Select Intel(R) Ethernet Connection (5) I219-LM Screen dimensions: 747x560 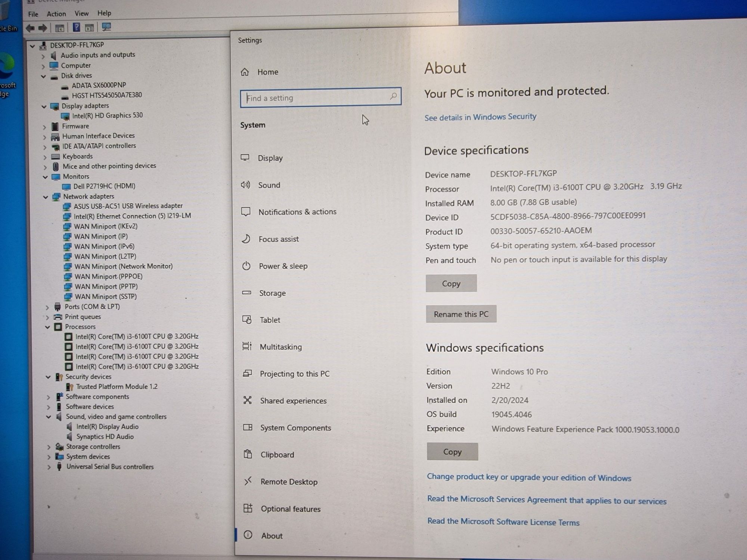(x=132, y=216)
